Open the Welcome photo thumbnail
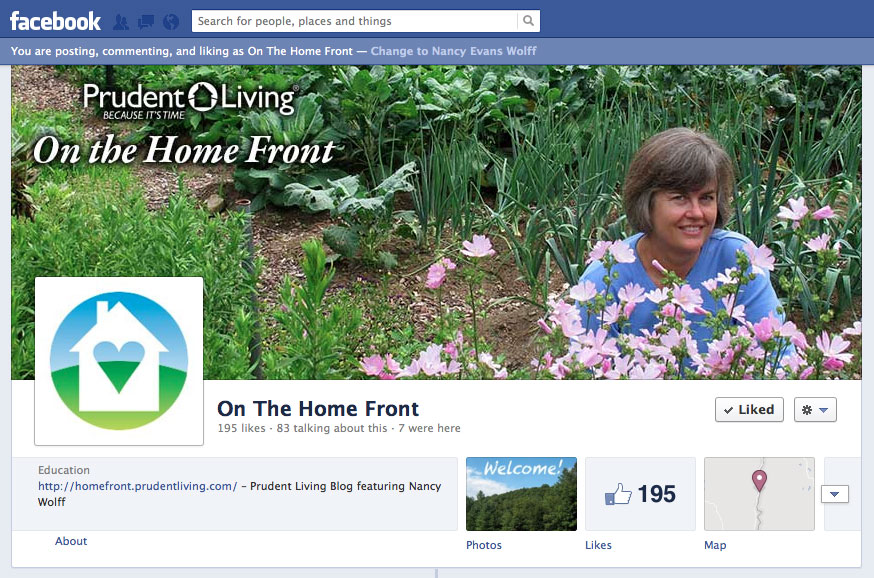This screenshot has height=578, width=874. click(521, 494)
